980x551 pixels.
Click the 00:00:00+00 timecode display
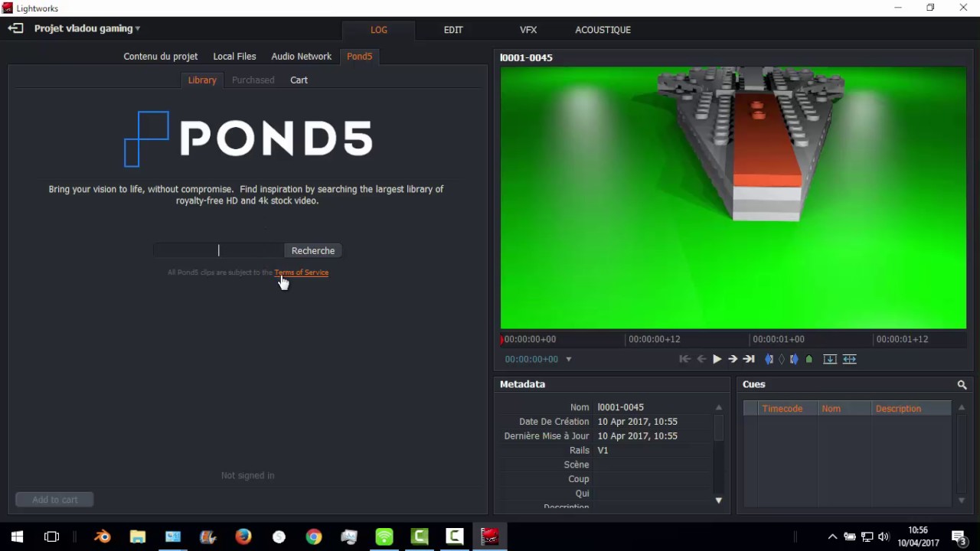[531, 359]
